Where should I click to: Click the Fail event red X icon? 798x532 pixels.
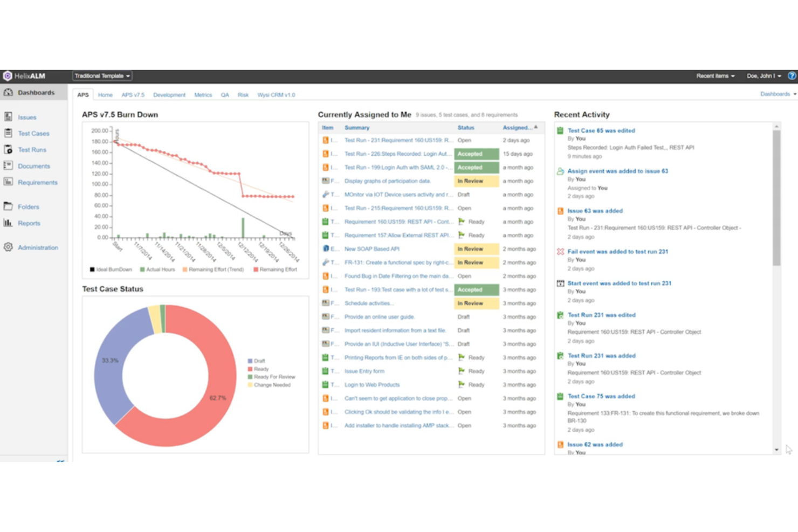click(x=560, y=252)
